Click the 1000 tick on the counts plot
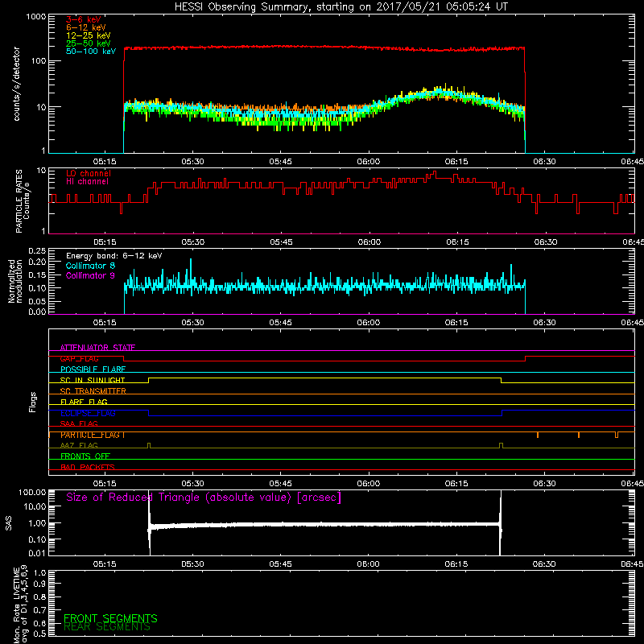This screenshot has width=644, height=644. click(36, 17)
